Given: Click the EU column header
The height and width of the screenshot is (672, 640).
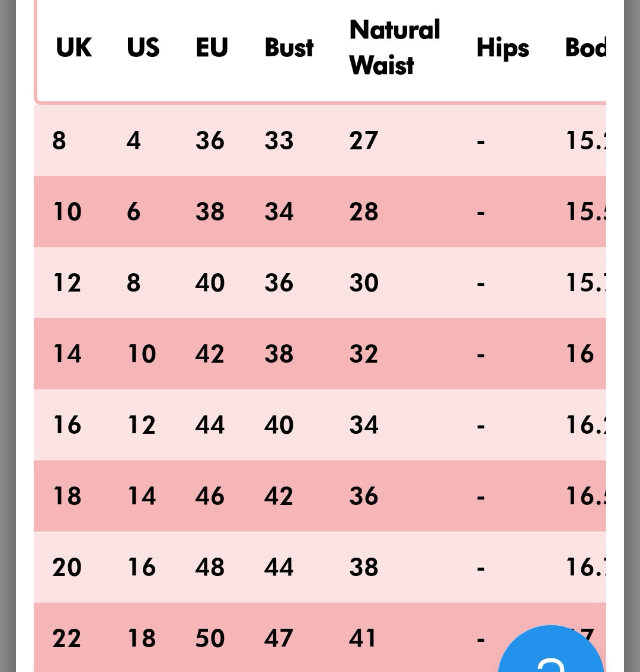Looking at the screenshot, I should (212, 48).
